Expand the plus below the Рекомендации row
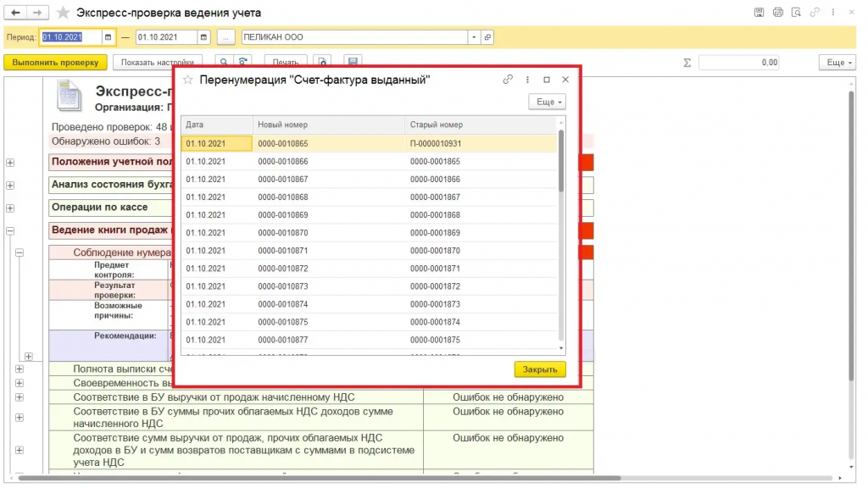868x488 pixels. click(29, 357)
